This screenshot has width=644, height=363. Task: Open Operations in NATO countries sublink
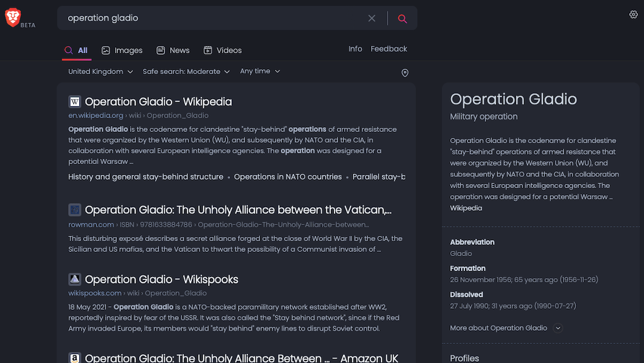tap(288, 177)
